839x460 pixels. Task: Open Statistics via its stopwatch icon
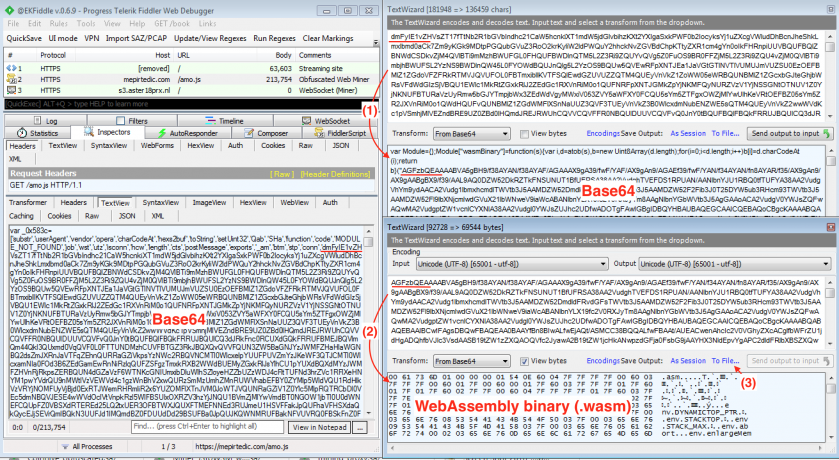[22, 133]
